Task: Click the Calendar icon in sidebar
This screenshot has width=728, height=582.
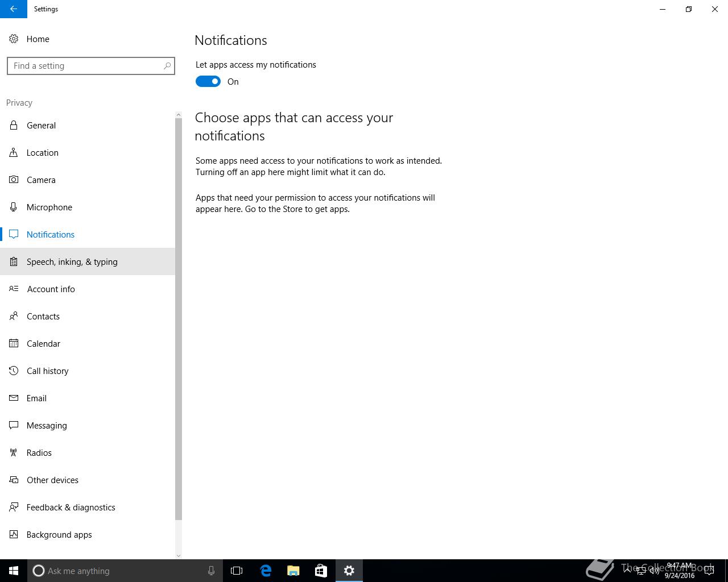Action: tap(14, 343)
